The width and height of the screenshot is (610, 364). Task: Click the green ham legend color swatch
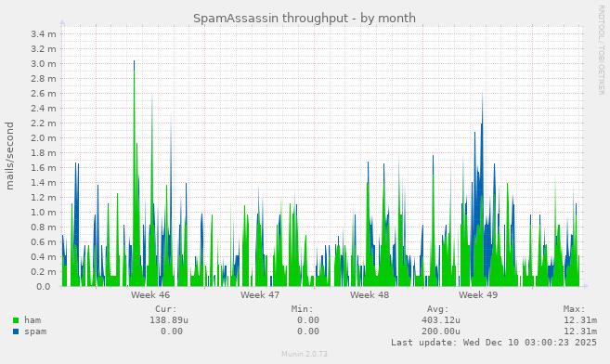(x=16, y=320)
